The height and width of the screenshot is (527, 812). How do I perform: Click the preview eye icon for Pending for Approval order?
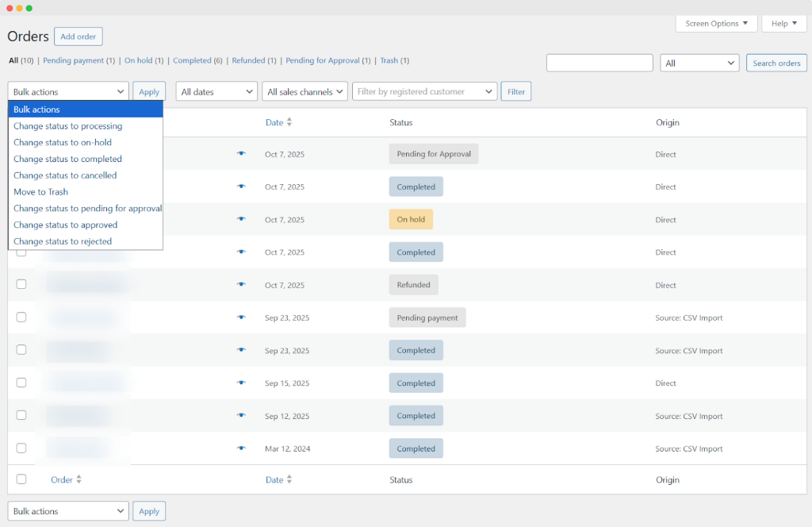tap(241, 154)
